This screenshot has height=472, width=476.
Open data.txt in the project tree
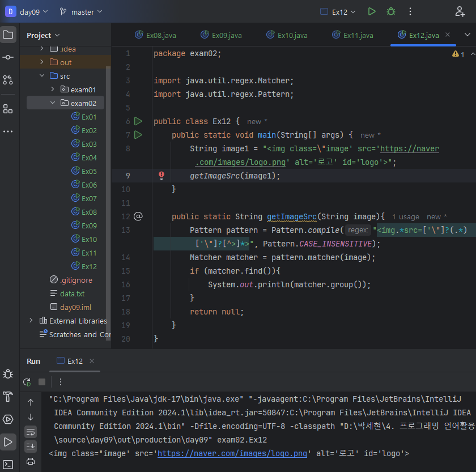[x=72, y=294]
